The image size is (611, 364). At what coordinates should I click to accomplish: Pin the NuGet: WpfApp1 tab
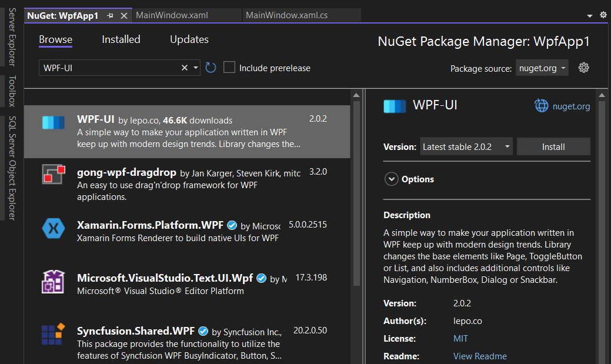(x=111, y=15)
